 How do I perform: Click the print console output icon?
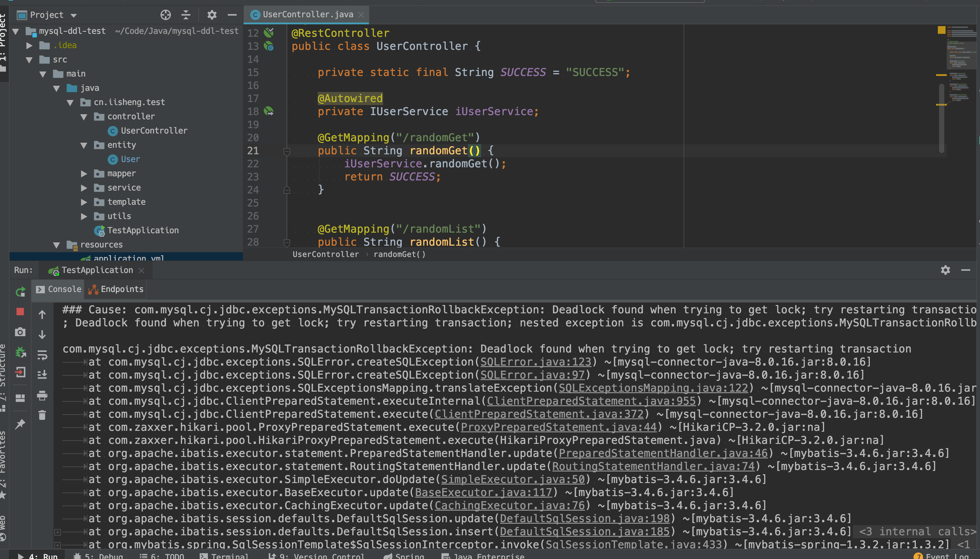[42, 395]
